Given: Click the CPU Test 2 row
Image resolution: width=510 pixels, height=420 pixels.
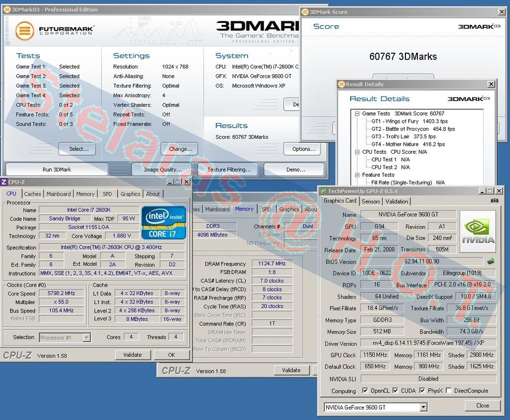Looking at the screenshot, I should click(x=390, y=167).
